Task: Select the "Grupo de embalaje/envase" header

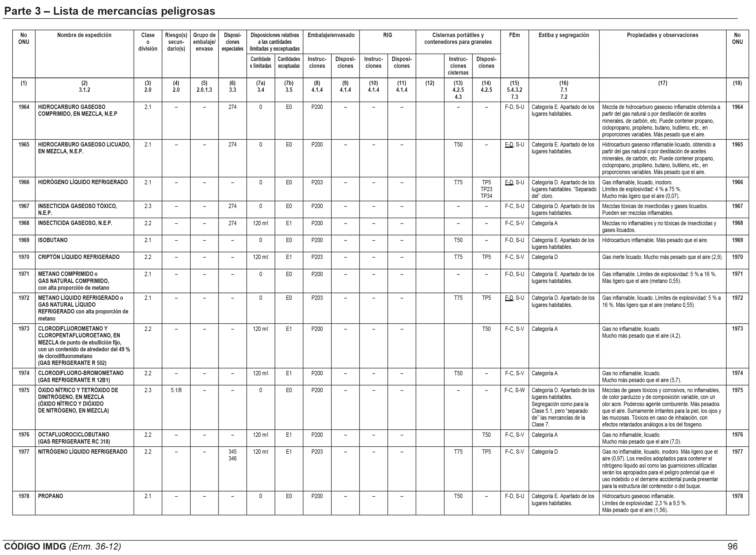Action: (x=204, y=42)
